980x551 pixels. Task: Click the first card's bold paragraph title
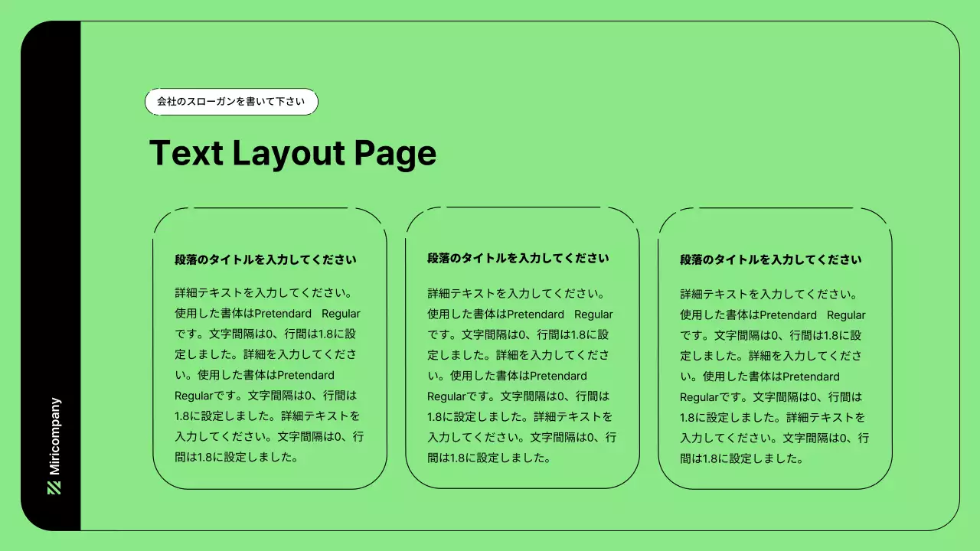click(265, 259)
